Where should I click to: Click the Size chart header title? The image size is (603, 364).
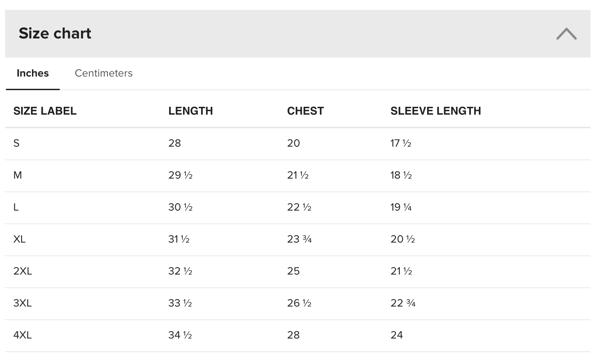pos(55,33)
